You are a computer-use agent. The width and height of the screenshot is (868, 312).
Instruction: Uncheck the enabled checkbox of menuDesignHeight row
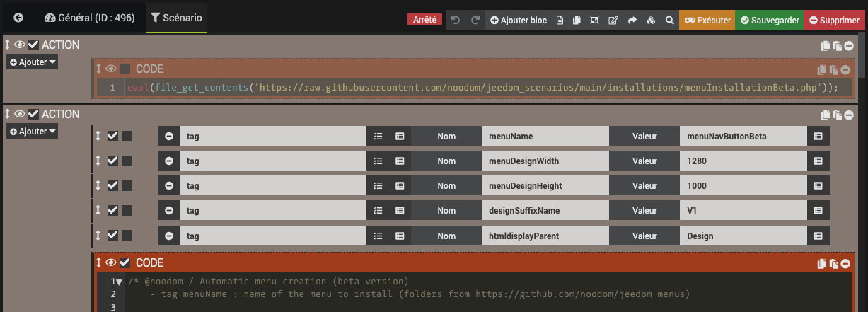(x=112, y=186)
